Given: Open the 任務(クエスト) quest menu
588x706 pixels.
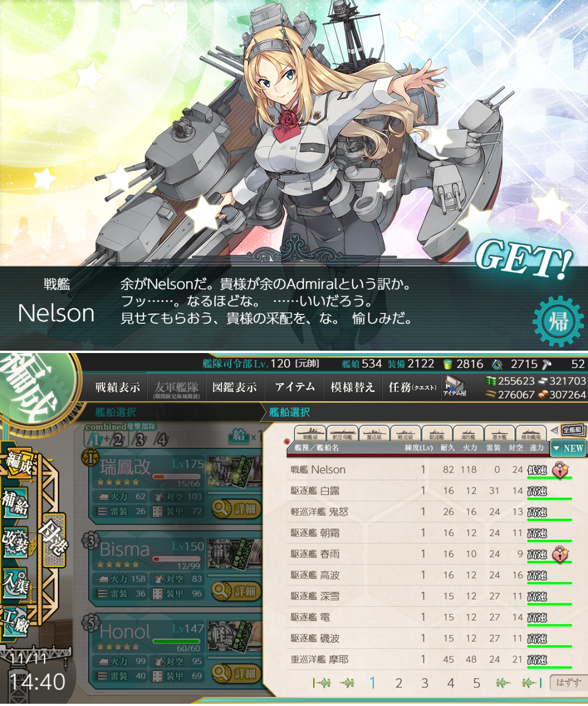Looking at the screenshot, I should click(x=412, y=387).
